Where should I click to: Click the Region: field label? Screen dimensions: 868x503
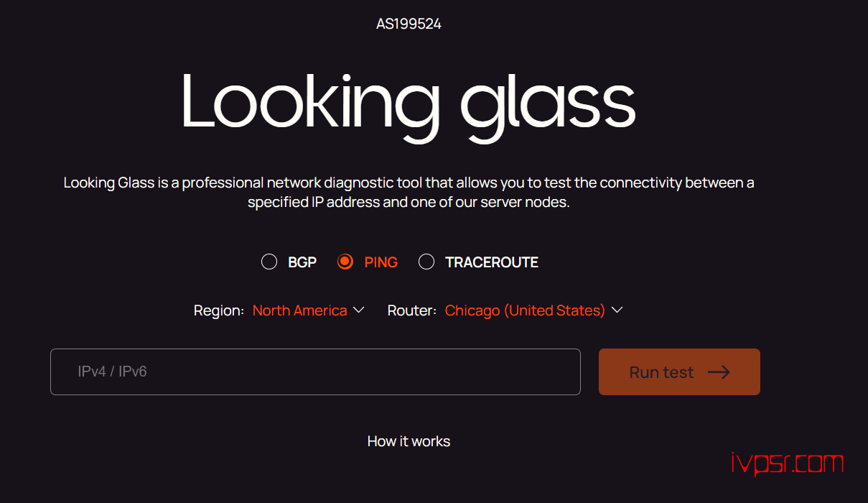click(x=219, y=310)
